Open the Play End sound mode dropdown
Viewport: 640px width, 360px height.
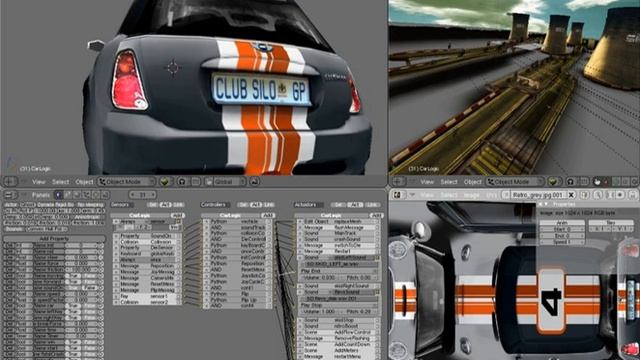(339, 271)
